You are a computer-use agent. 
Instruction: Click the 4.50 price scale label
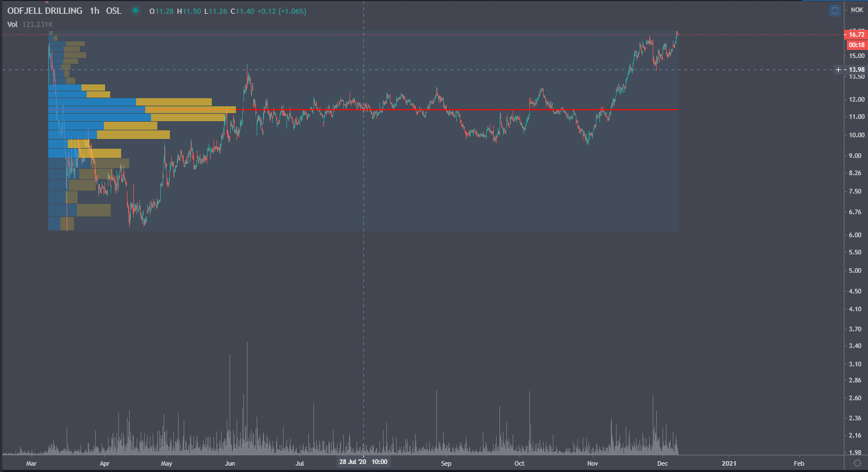[x=855, y=291]
